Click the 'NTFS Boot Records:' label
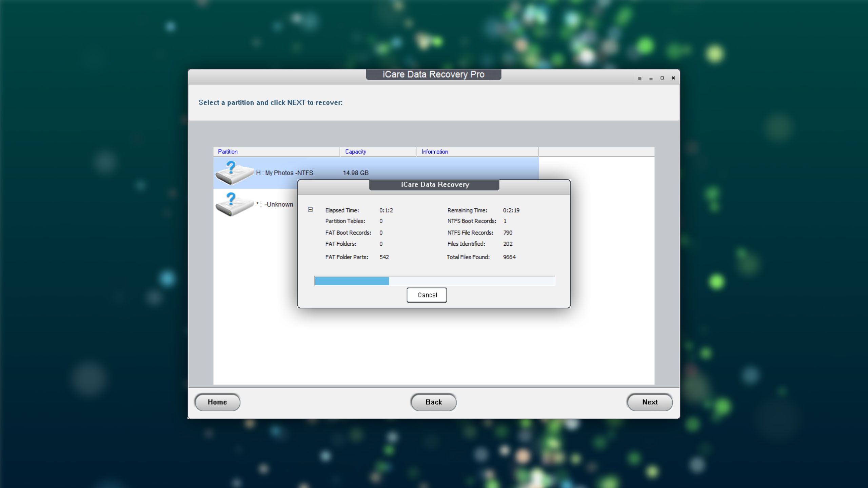The image size is (868, 488). click(x=472, y=221)
